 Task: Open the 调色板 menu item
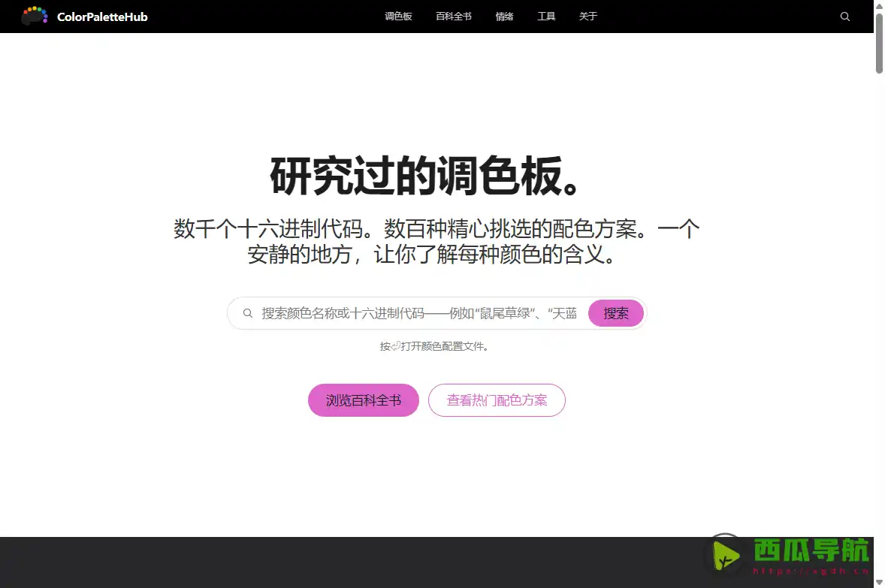click(x=398, y=17)
